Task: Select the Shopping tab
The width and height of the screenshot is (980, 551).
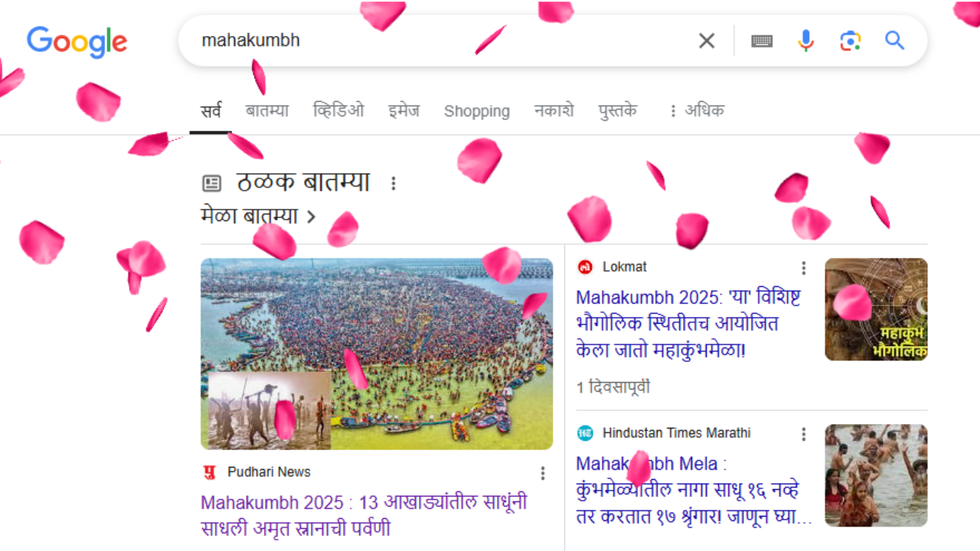Action: click(x=476, y=111)
